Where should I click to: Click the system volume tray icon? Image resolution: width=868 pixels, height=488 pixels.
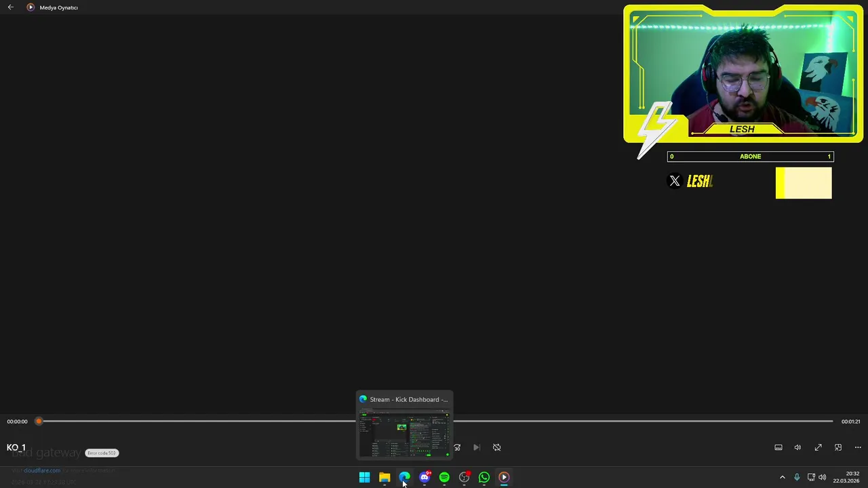coord(823,477)
